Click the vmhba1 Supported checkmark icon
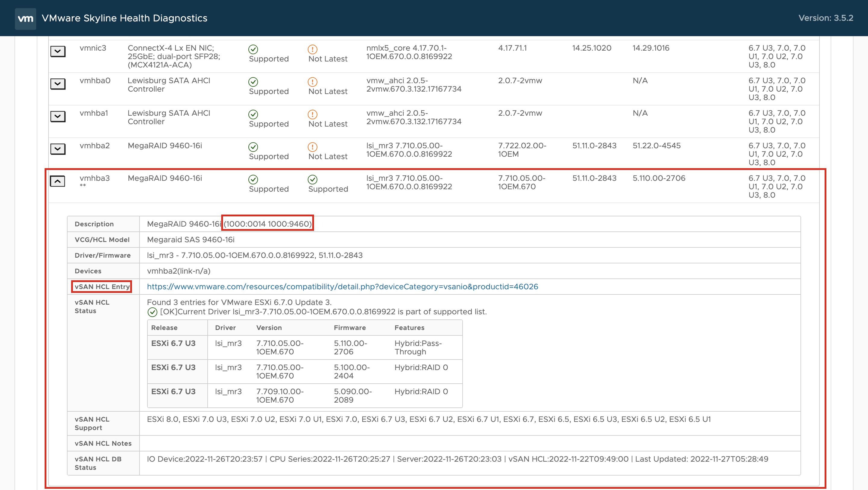Image resolution: width=868 pixels, height=490 pixels. tap(253, 114)
